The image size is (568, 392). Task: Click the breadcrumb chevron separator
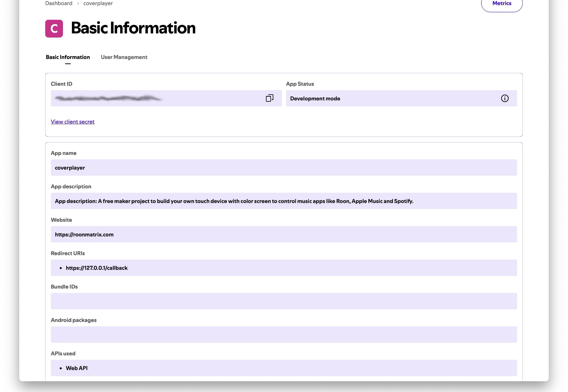[x=78, y=3]
